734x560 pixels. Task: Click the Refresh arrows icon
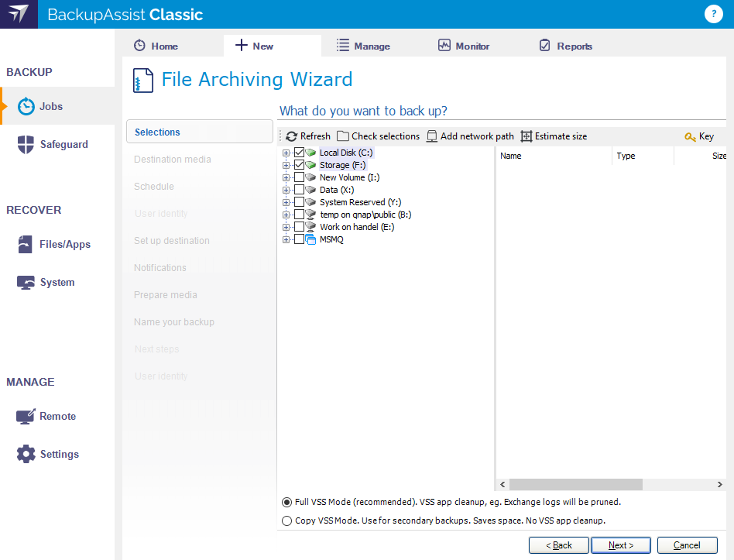292,136
